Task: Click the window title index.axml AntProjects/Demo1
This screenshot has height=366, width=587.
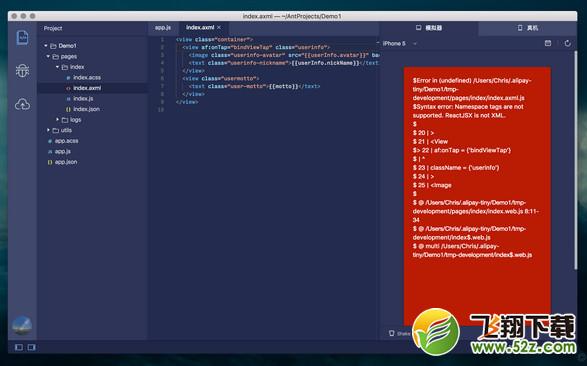Action: [292, 16]
